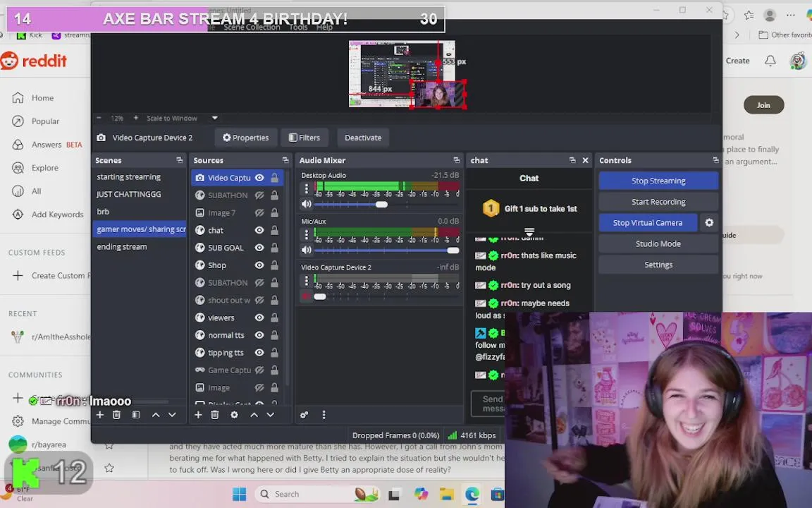Open source Filters button
The image size is (812, 508).
[x=304, y=138]
